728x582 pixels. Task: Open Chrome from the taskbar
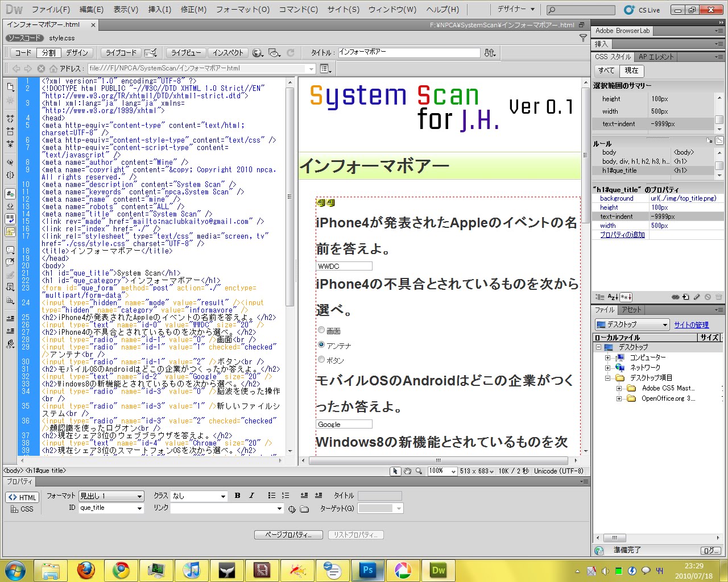[x=121, y=570]
